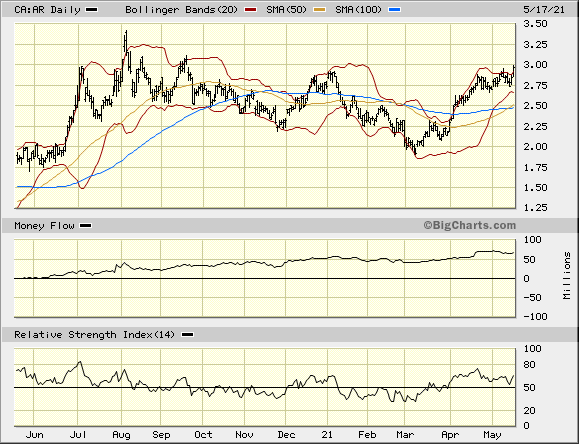The image size is (579, 444).
Task: Click the -50 Money Flow axis label
Action: tap(532, 297)
